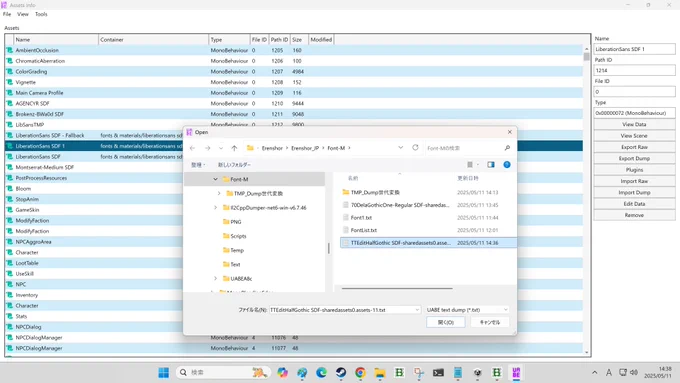The height and width of the screenshot is (383, 680).
Task: Open the File menu
Action: click(x=7, y=14)
